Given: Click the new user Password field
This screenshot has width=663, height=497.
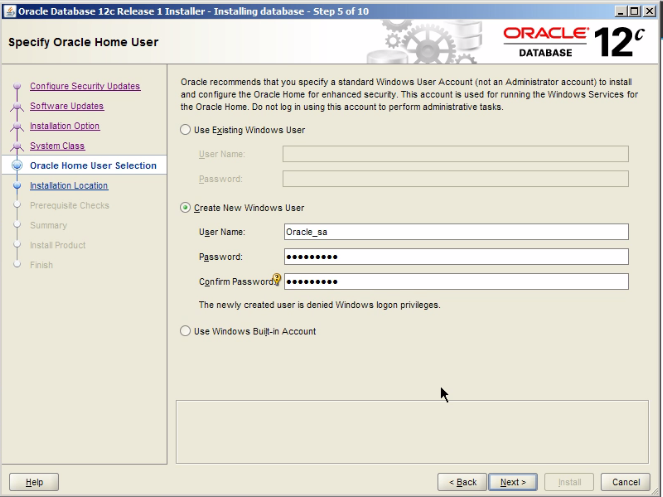Looking at the screenshot, I should pos(456,257).
